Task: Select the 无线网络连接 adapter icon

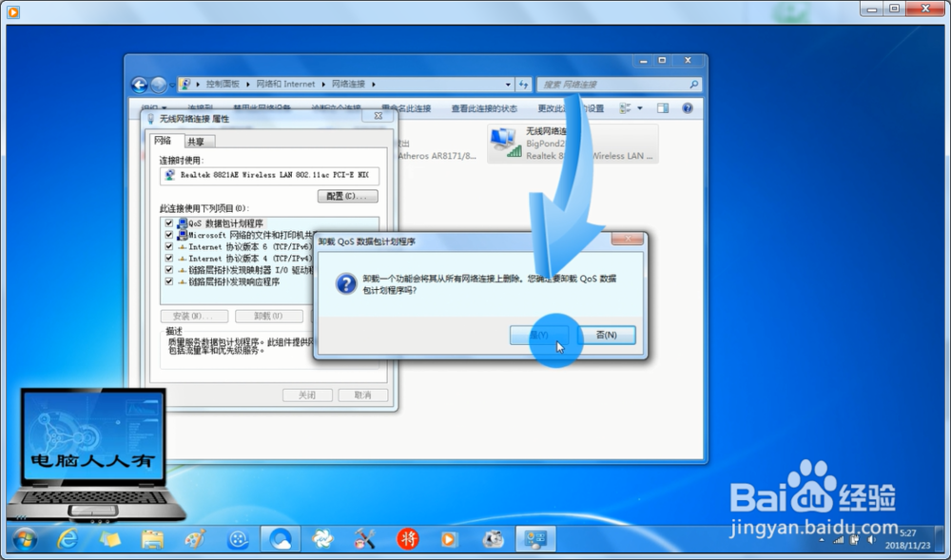Action: click(505, 143)
